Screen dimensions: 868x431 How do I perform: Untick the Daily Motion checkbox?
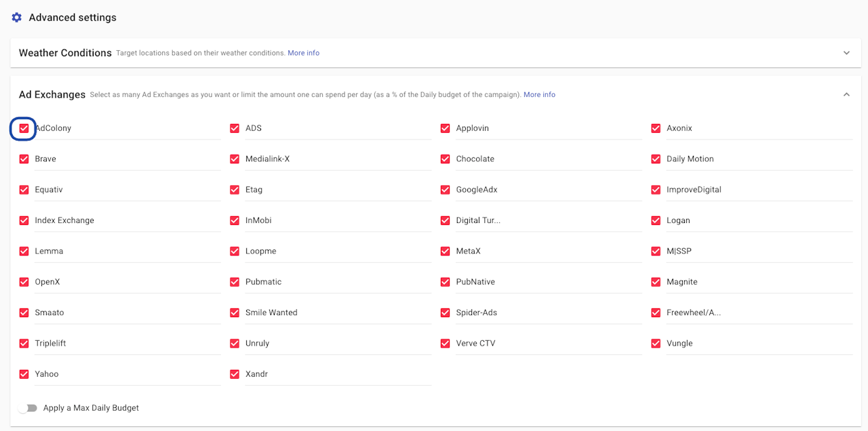click(x=656, y=159)
